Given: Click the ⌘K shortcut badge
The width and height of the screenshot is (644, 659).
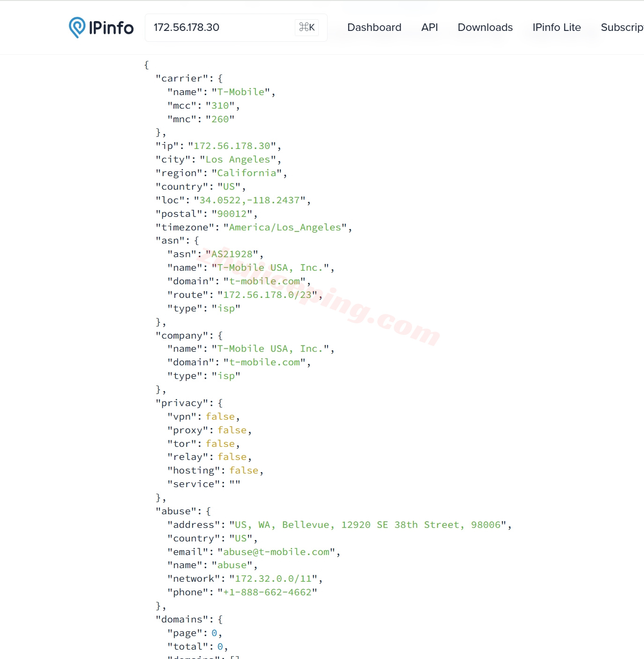Looking at the screenshot, I should [307, 27].
